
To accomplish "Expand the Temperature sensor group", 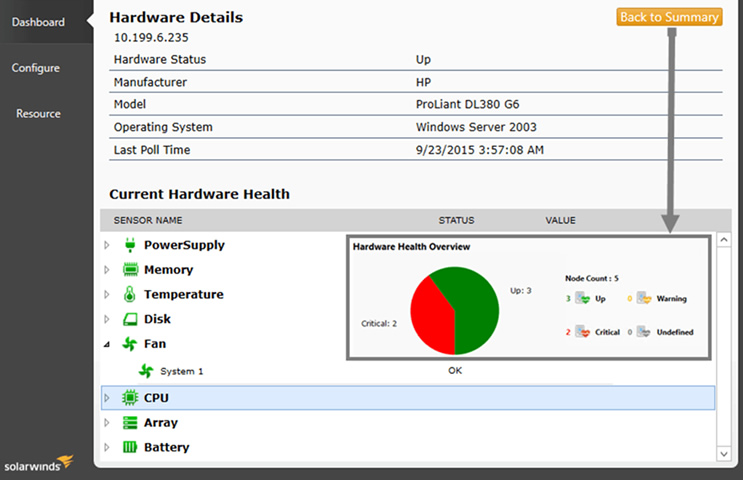I will point(107,294).
